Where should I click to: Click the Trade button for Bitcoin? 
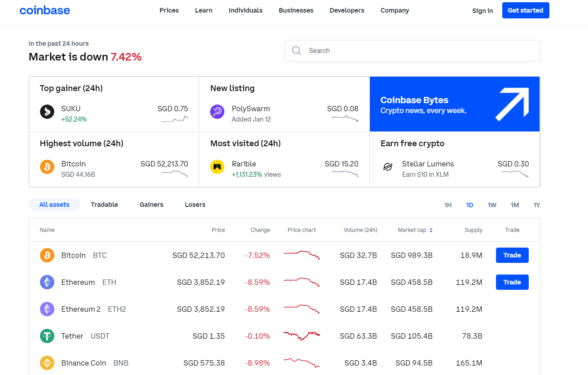(x=512, y=255)
